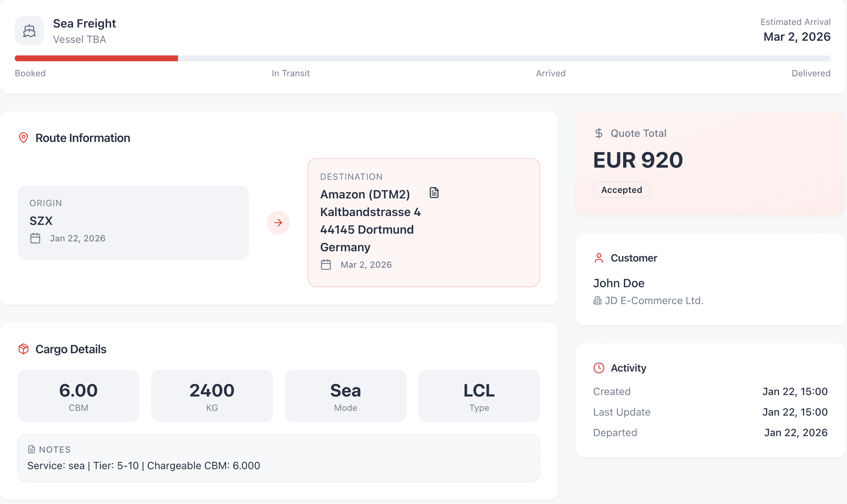The image size is (847, 504).
Task: Click the red arrow between origin and destination
Action: [x=279, y=223]
